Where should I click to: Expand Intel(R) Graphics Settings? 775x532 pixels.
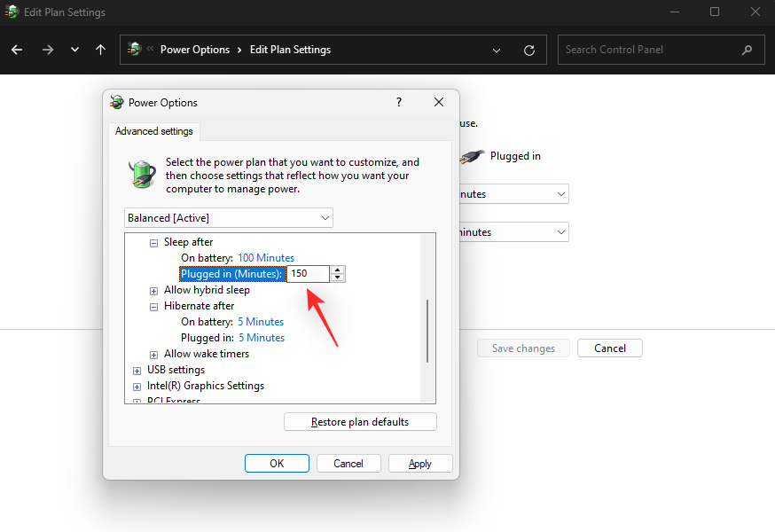pyautogui.click(x=137, y=387)
